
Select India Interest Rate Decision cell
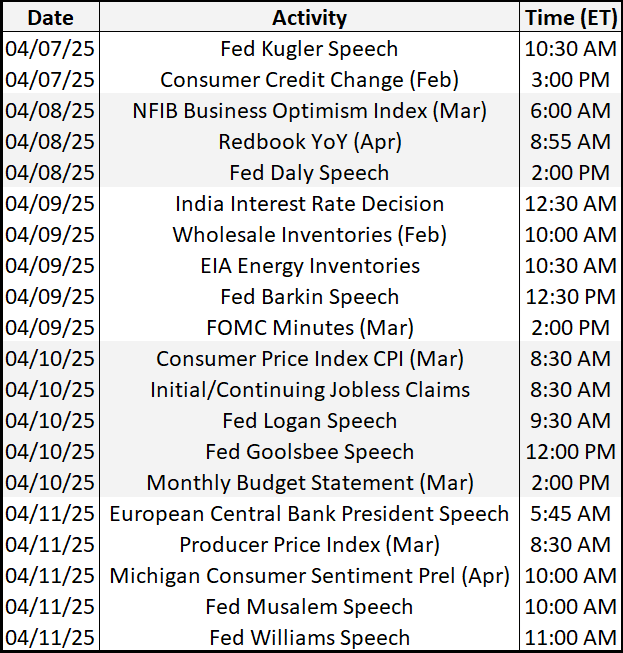[309, 204]
